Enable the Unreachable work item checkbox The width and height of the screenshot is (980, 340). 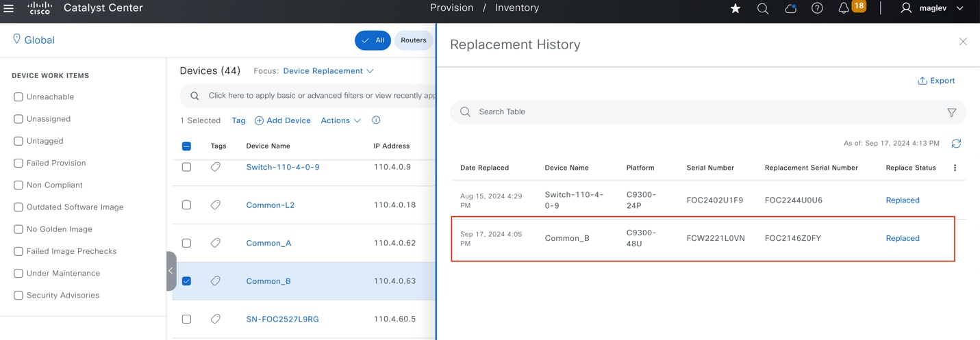click(18, 97)
